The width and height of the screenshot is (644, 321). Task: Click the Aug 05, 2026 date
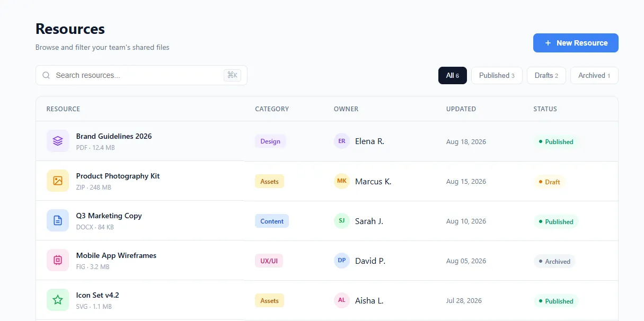(x=466, y=261)
